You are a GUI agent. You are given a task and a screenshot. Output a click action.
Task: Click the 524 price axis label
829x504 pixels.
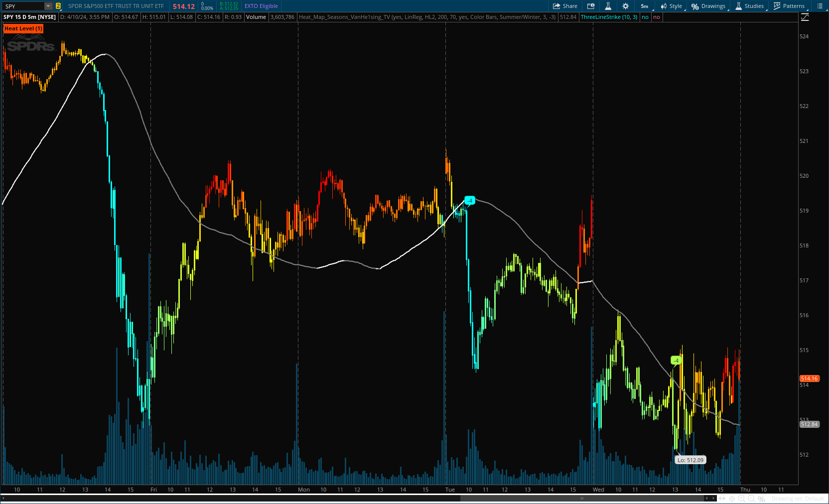pyautogui.click(x=804, y=36)
